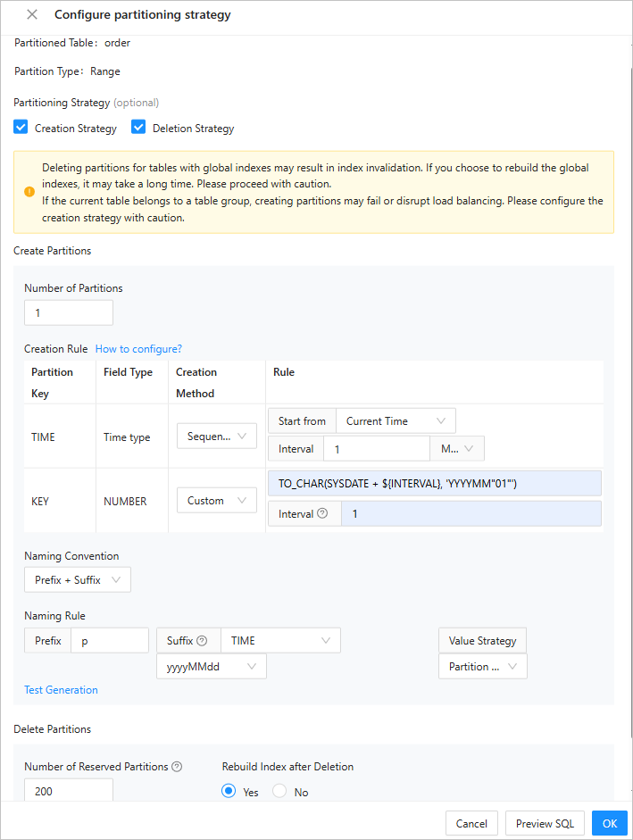The width and height of the screenshot is (633, 840).
Task: Open the Current Time start-from dropdown
Action: (396, 421)
